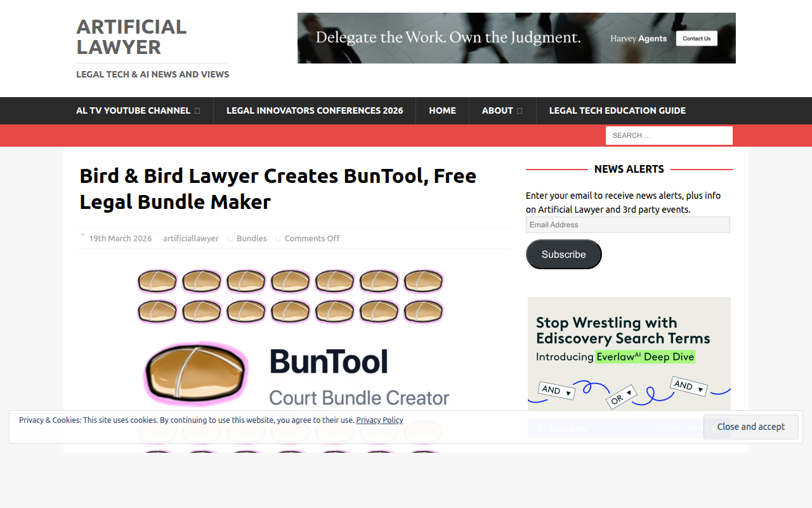The width and height of the screenshot is (812, 508).
Task: Focus the Search field
Action: coord(669,135)
